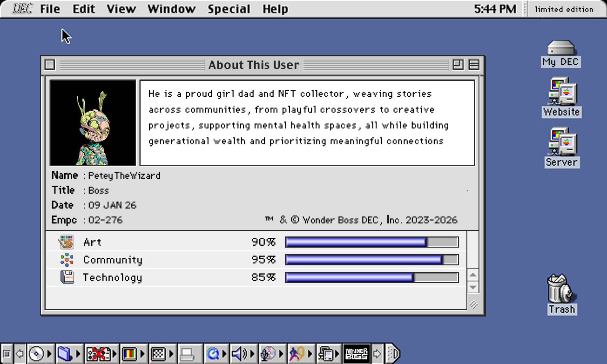Expand the arrow beside the speaker volume icon
The image size is (607, 364).
point(253,354)
